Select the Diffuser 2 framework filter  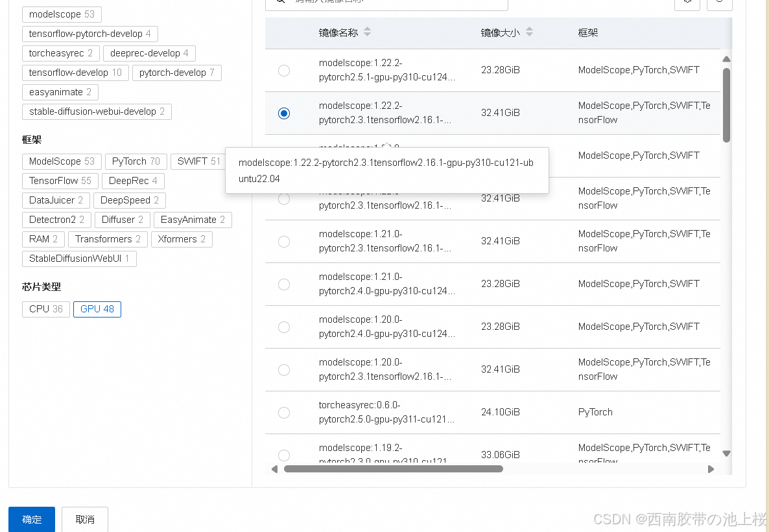(122, 220)
